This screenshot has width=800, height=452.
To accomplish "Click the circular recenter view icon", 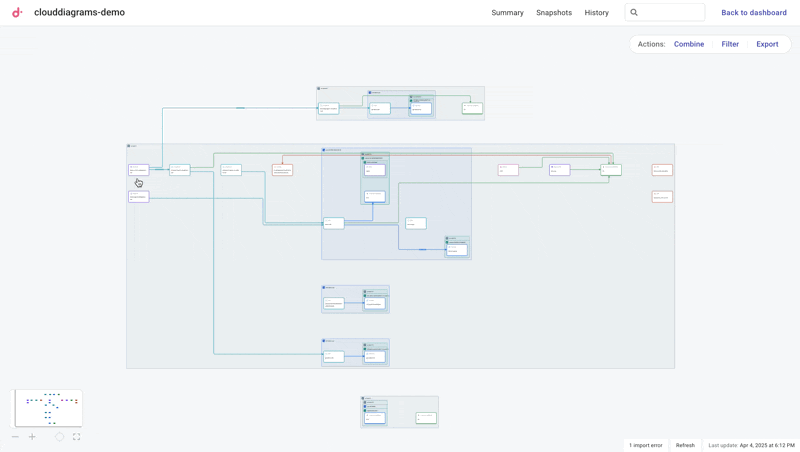I will click(59, 437).
